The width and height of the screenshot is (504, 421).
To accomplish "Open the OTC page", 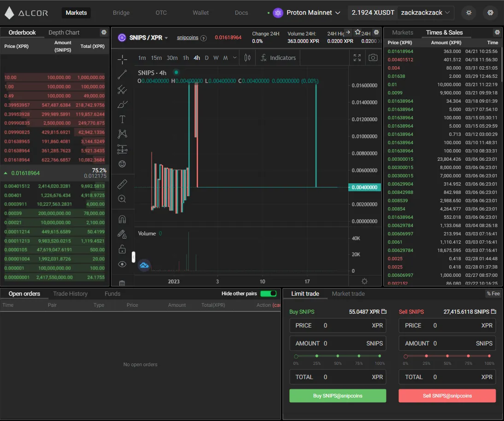I will coord(161,13).
